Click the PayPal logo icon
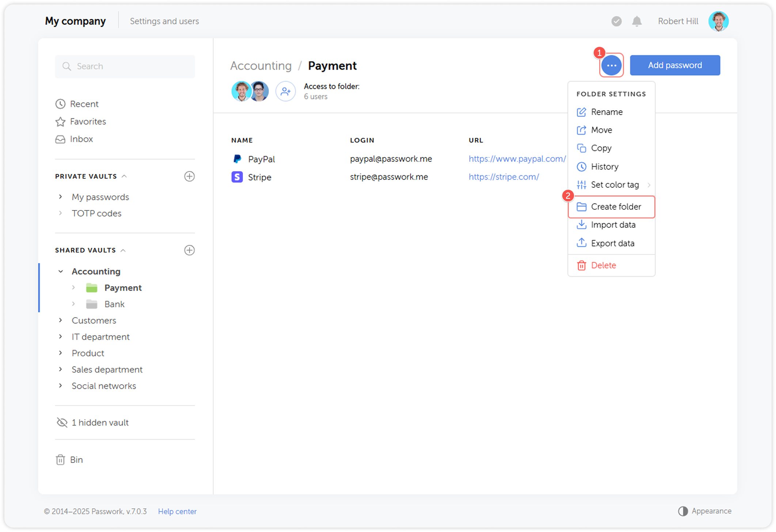The height and width of the screenshot is (532, 776). click(237, 159)
